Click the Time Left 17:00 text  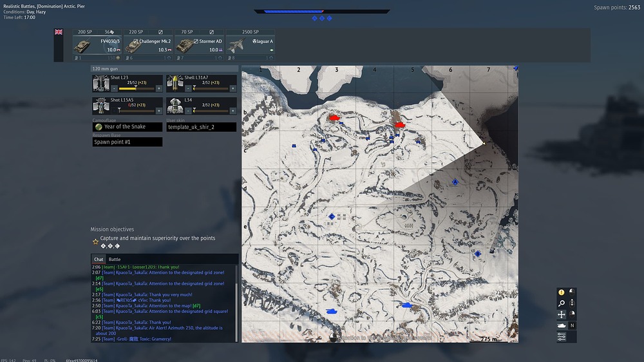19,17
